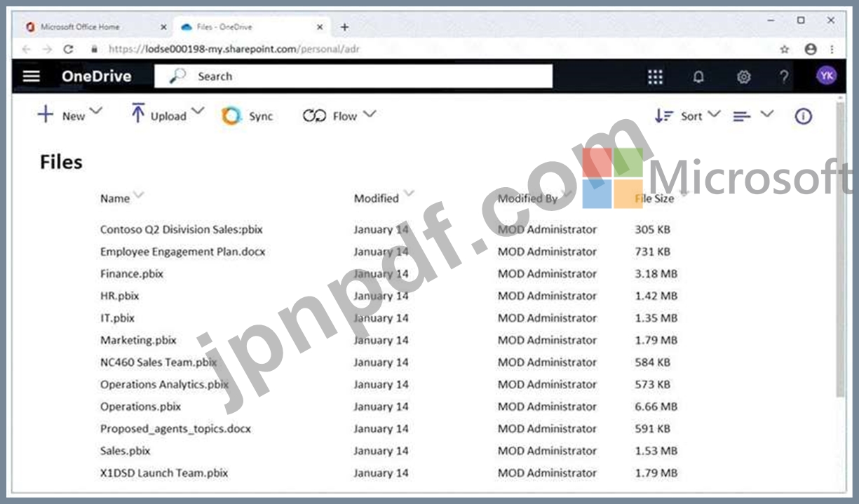
Task: Click the Sort arrows icon
Action: tap(664, 116)
